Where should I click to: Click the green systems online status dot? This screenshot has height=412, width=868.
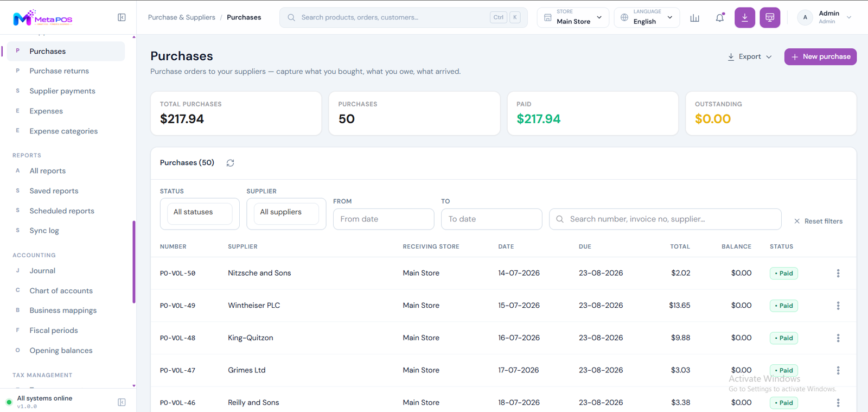click(x=9, y=402)
